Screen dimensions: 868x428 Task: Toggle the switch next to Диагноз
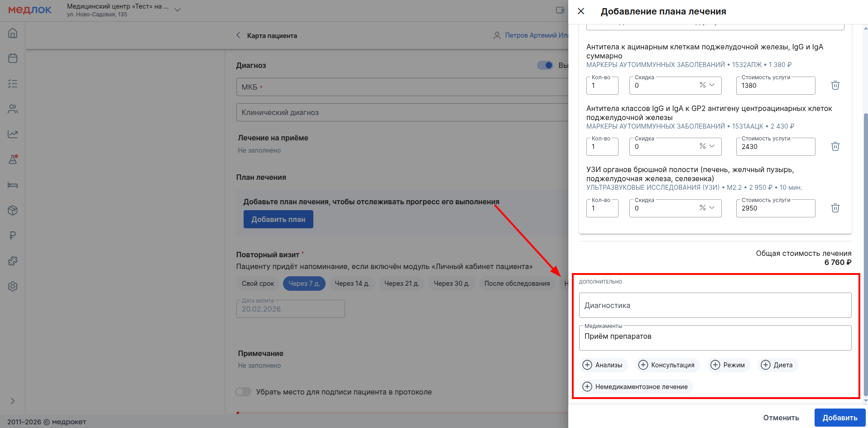[545, 65]
